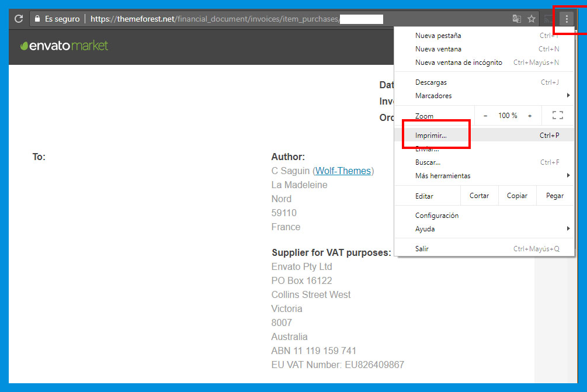Click the Es seguro security label
587x392 pixels.
tap(62, 19)
